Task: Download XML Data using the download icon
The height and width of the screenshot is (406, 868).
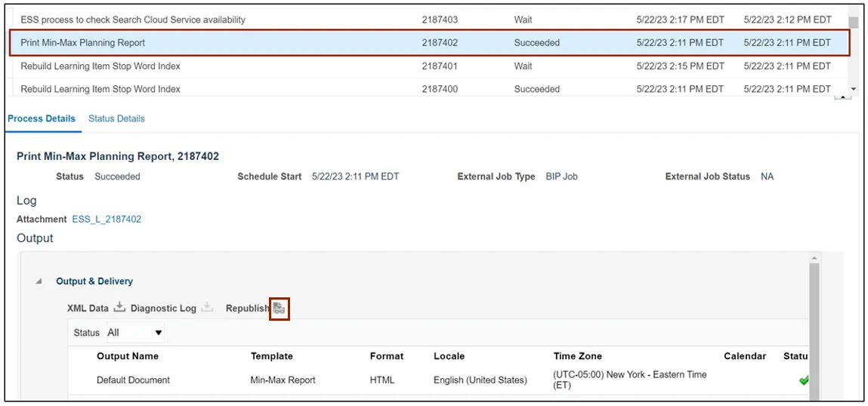Action: click(x=119, y=308)
